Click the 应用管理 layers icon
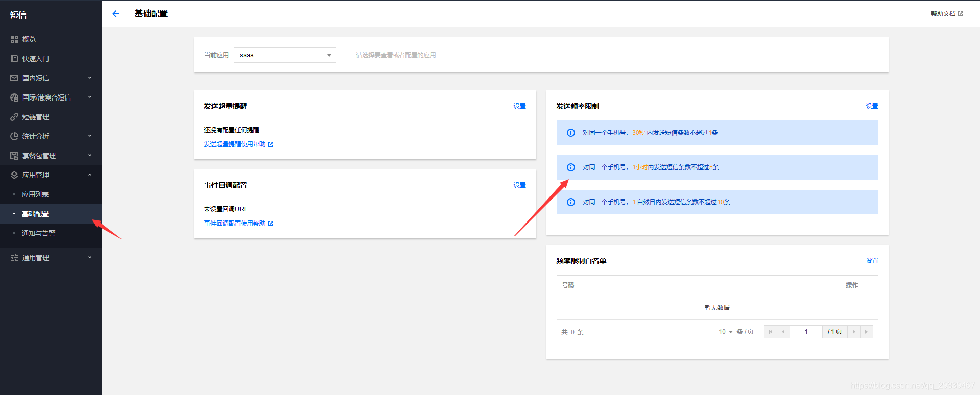The width and height of the screenshot is (980, 395). click(x=14, y=175)
